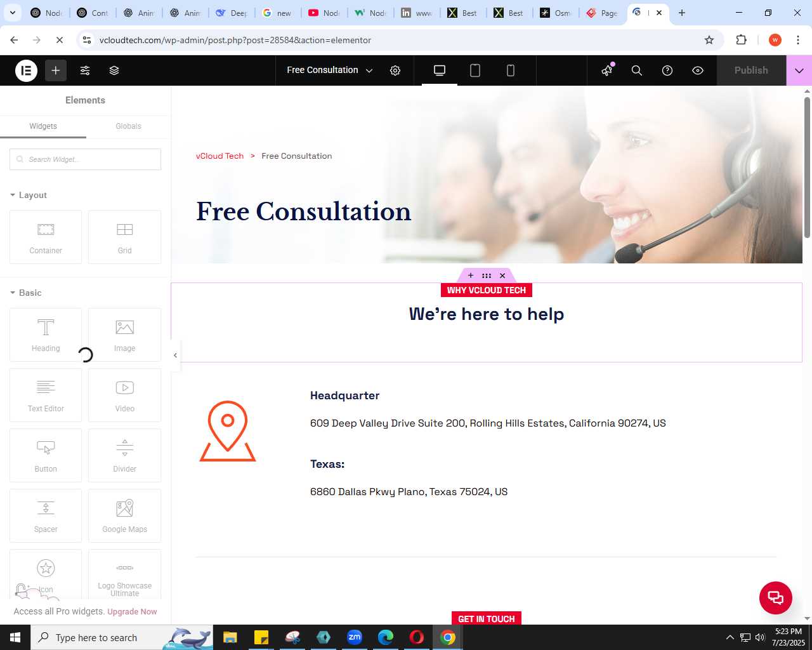The height and width of the screenshot is (650, 812).
Task: Click the Publish button
Action: pos(751,70)
